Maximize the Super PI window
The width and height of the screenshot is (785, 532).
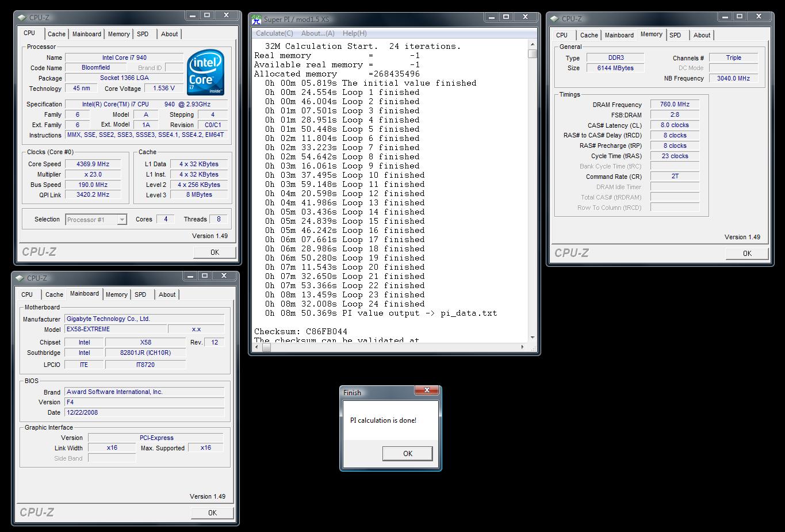pos(506,17)
